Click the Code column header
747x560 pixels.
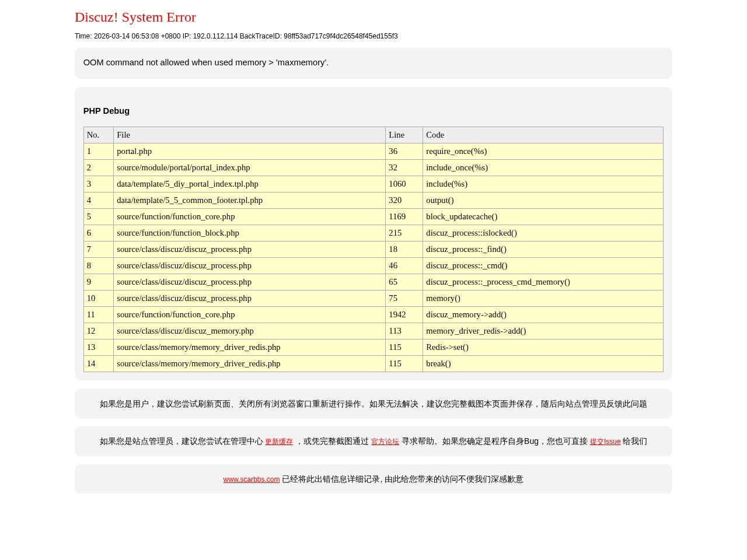[x=435, y=135]
